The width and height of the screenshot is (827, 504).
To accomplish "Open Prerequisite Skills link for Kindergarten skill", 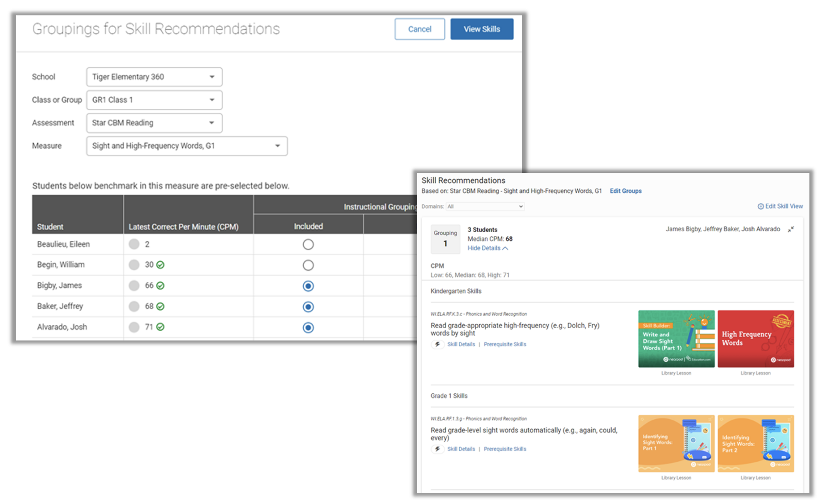I will [505, 344].
